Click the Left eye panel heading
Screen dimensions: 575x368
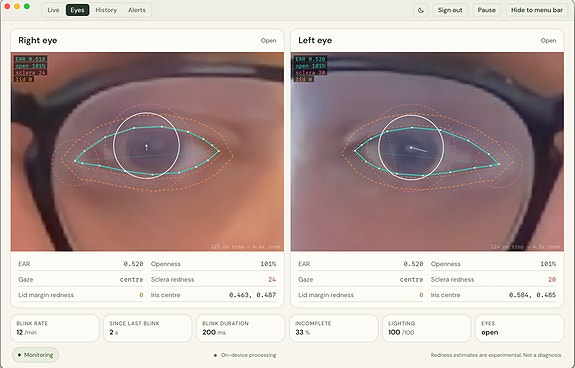tap(315, 40)
